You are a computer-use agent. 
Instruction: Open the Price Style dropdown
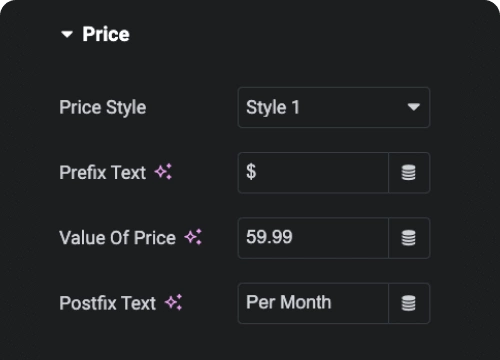click(334, 107)
